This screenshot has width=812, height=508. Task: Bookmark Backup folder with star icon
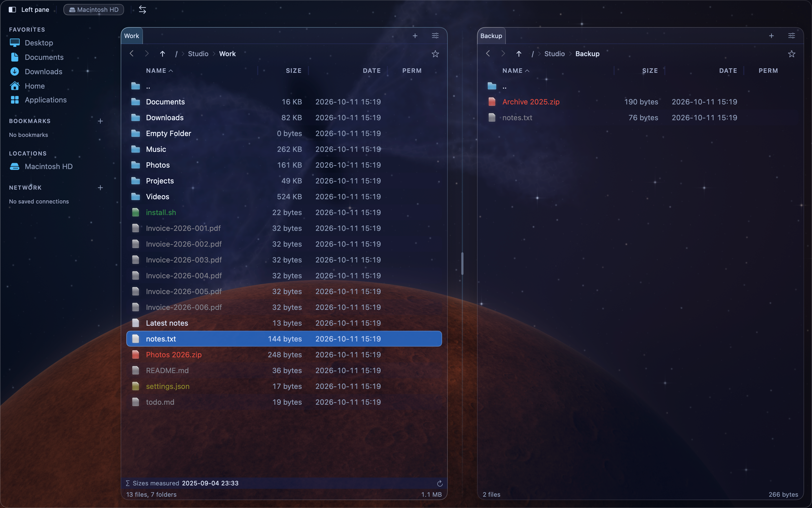coord(791,54)
